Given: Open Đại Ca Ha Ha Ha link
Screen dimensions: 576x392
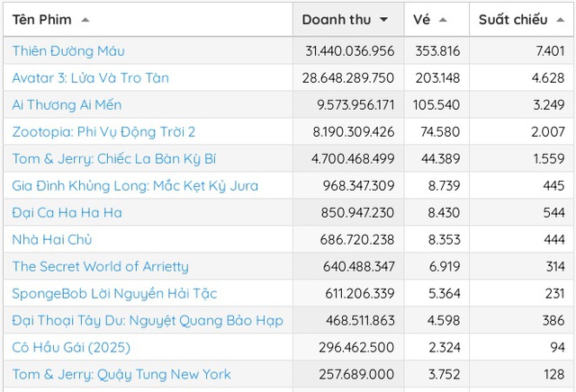Looking at the screenshot, I should [67, 213].
